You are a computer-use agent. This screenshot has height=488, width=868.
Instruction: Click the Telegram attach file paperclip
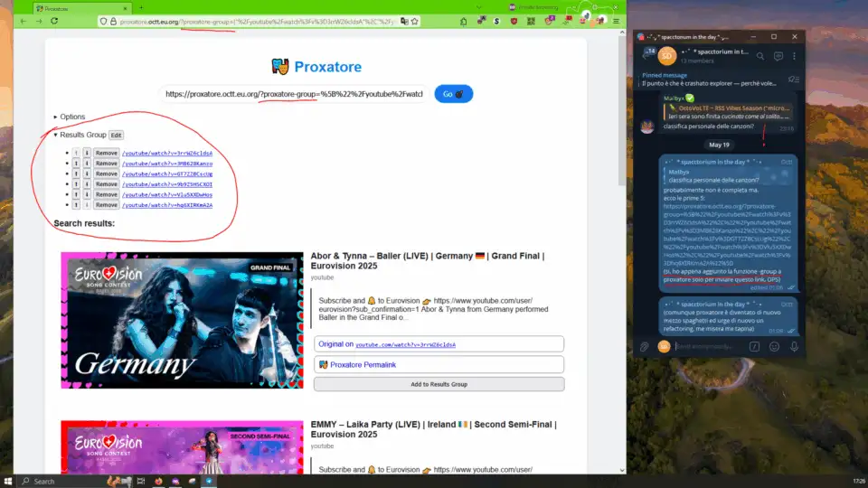point(645,347)
